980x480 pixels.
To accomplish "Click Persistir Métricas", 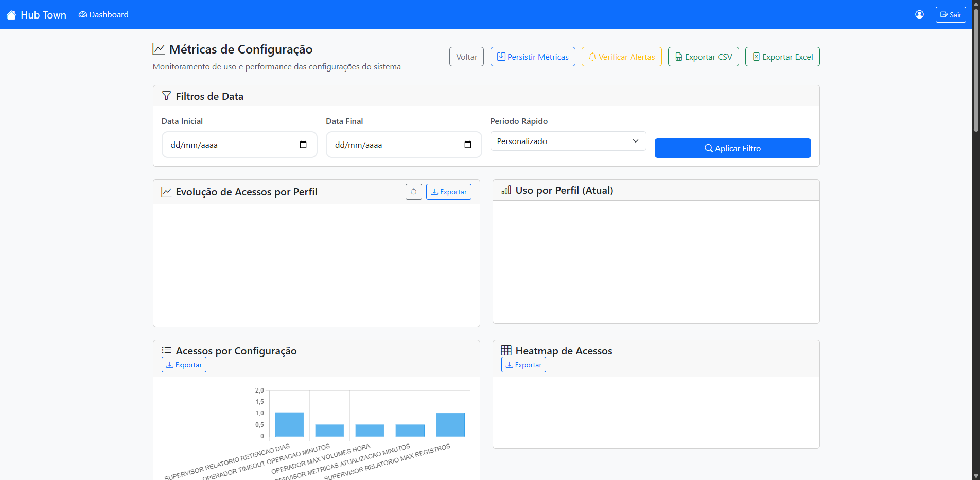I will [x=532, y=57].
